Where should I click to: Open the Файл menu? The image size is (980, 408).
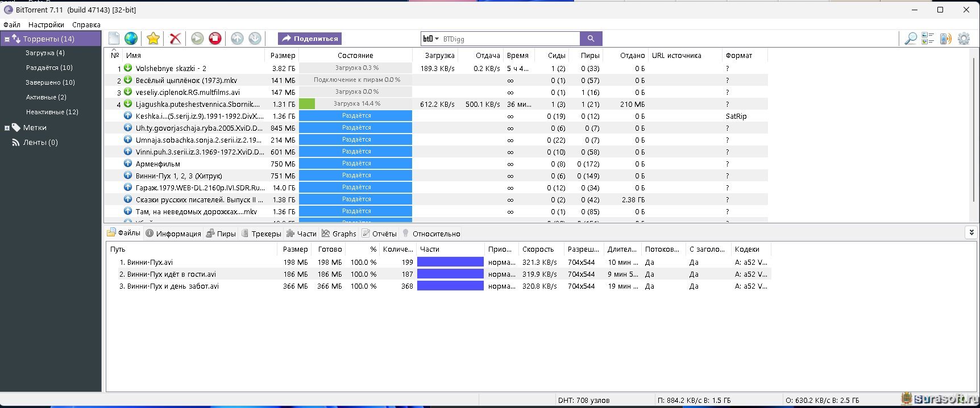(x=12, y=24)
